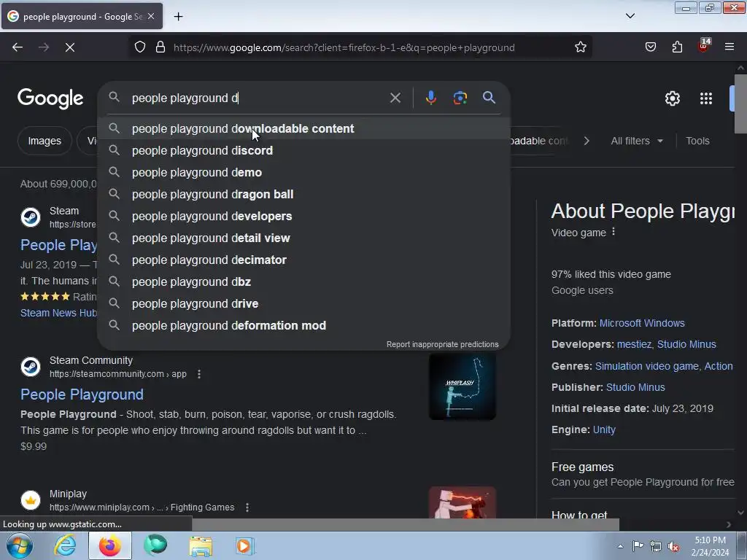This screenshot has width=747, height=560.
Task: Open the Tools search option
Action: pyautogui.click(x=697, y=141)
